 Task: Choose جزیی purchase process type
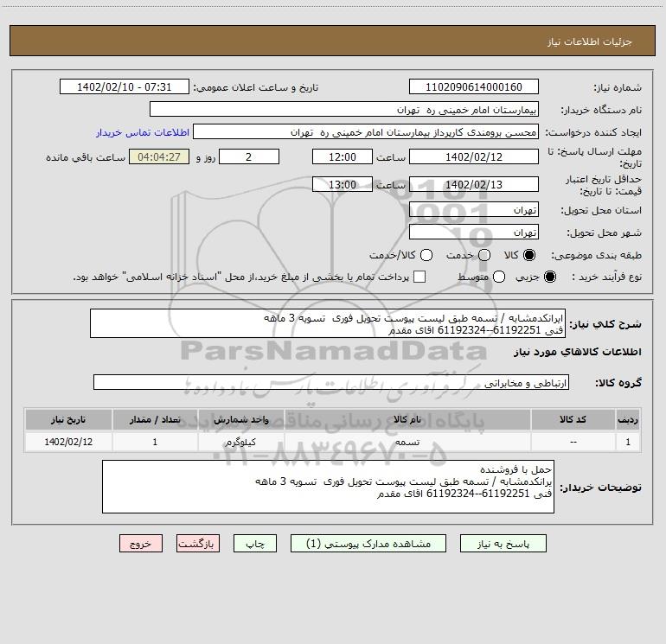549,277
